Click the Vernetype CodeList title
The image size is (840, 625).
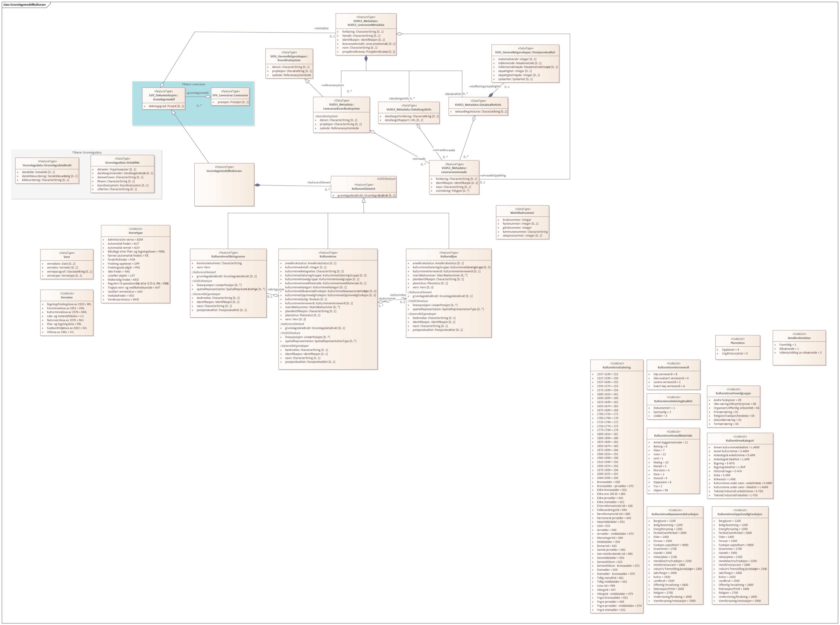click(x=135, y=233)
